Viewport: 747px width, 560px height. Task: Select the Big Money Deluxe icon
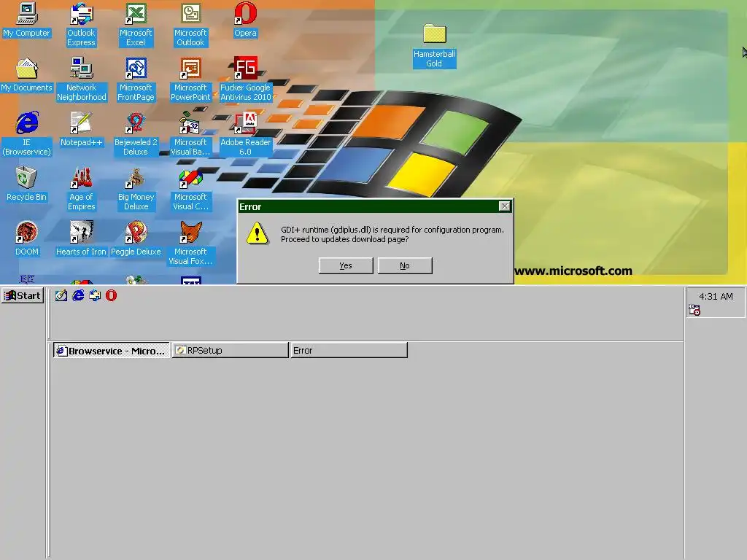point(136,189)
